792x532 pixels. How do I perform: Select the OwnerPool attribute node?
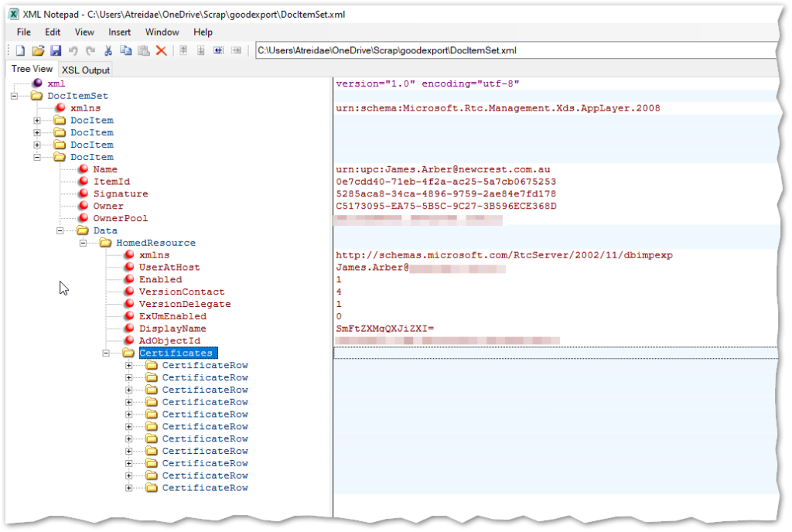(x=120, y=218)
